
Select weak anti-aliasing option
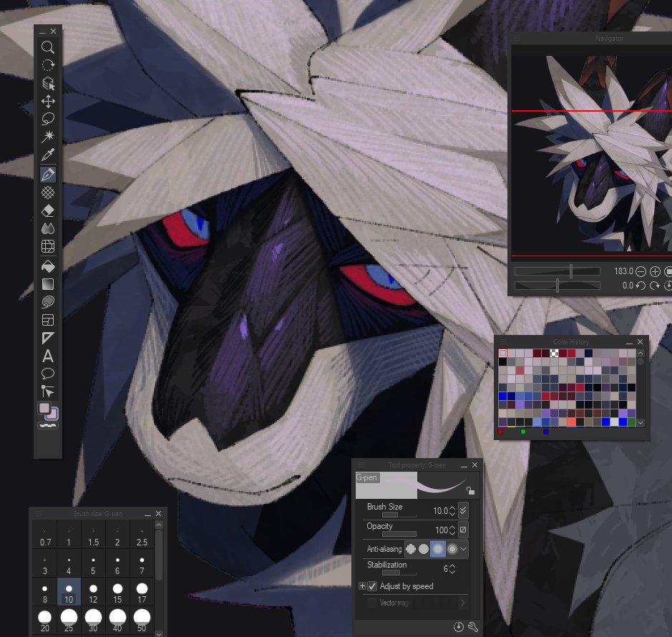pos(424,549)
